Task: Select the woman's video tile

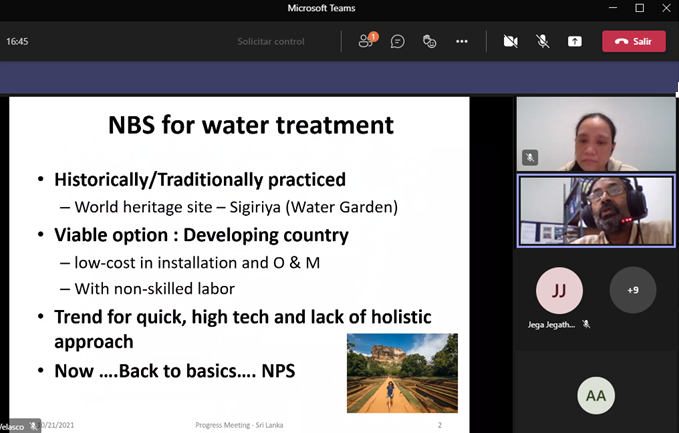Action: pos(596,134)
